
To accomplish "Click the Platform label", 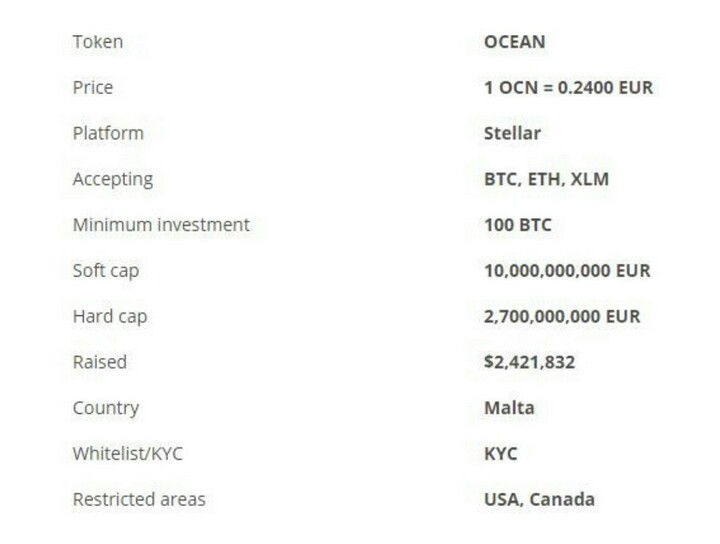I will point(108,133).
